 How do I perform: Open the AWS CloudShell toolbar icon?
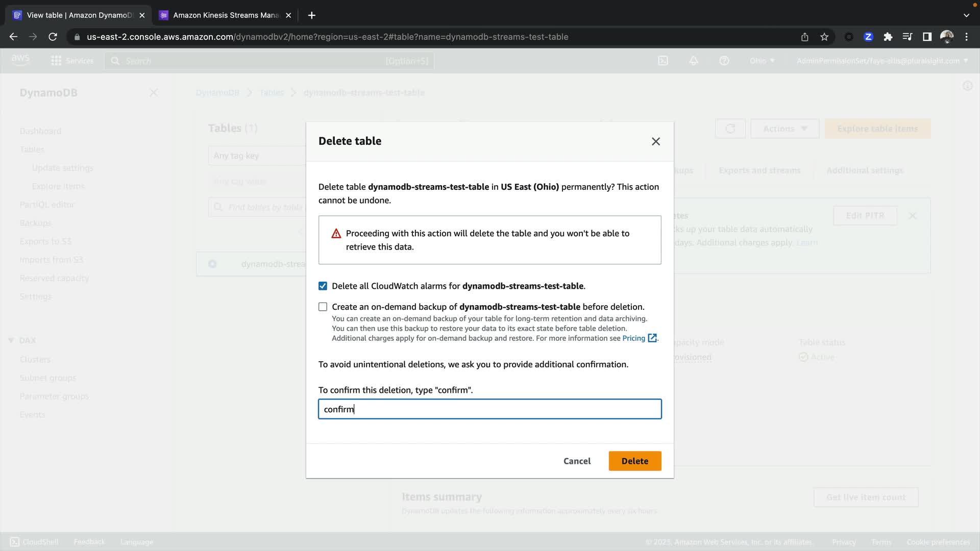(x=663, y=61)
